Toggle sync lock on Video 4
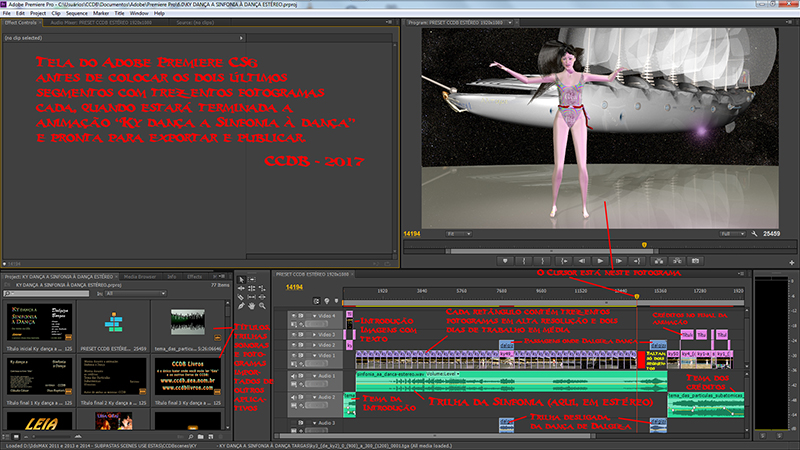The height and width of the screenshot is (450, 800). (301, 316)
